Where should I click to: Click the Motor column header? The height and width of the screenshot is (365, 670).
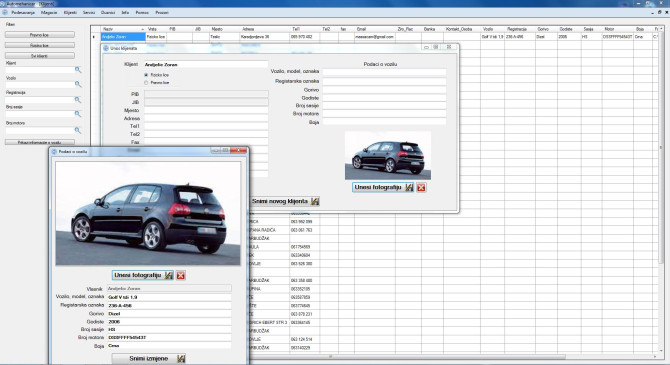618,29
